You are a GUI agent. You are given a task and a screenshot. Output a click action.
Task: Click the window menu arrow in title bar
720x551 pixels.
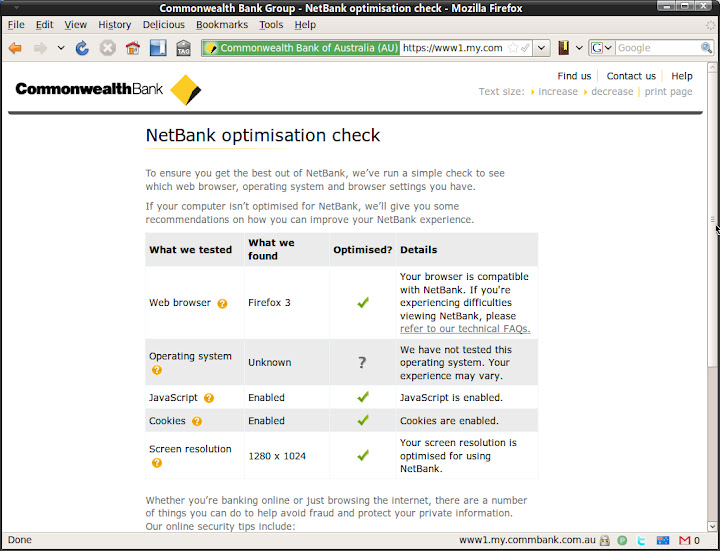coord(17,8)
